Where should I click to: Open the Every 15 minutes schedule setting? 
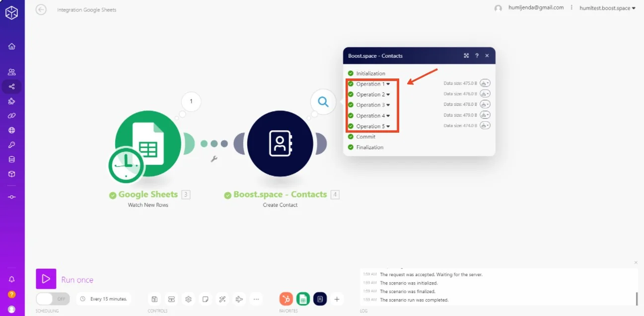[104, 299]
